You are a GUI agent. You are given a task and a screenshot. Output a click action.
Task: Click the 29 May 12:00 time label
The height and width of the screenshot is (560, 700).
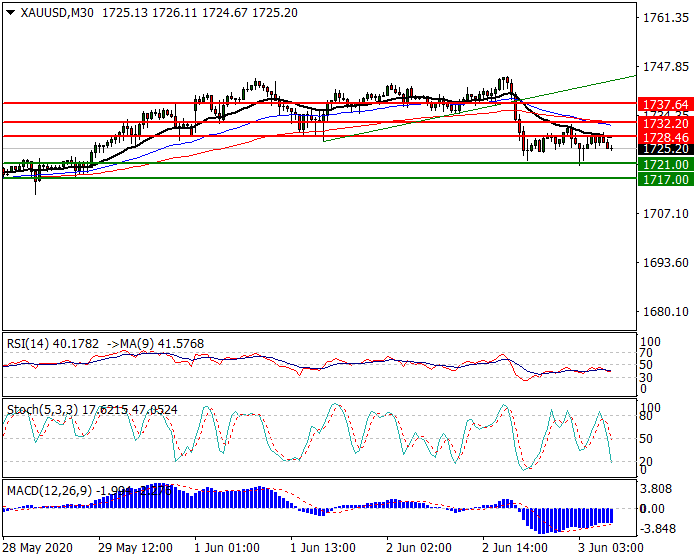(x=136, y=547)
